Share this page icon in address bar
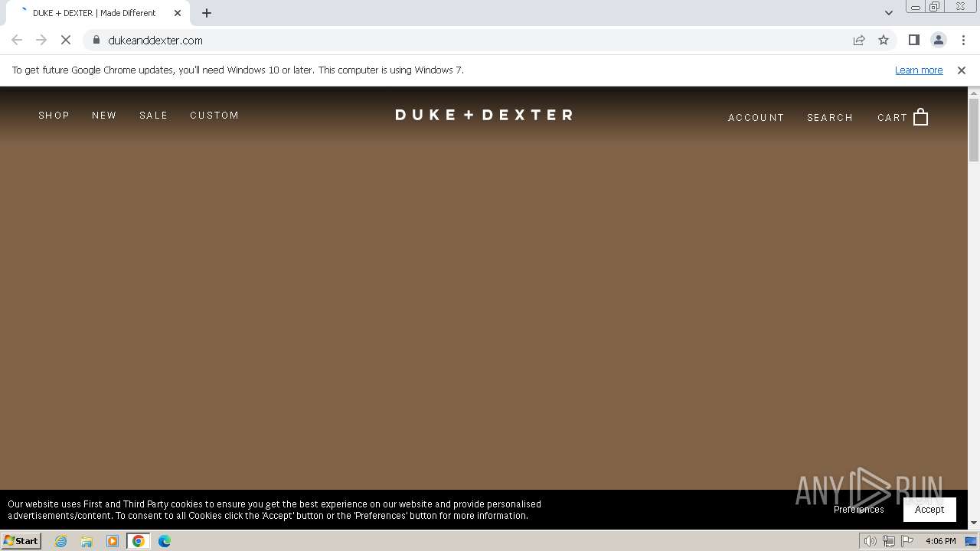Screen dimensions: 980x551 859,40
